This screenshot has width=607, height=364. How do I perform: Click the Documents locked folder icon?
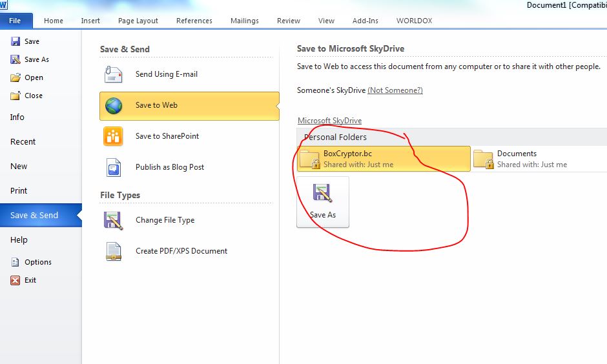[484, 159]
